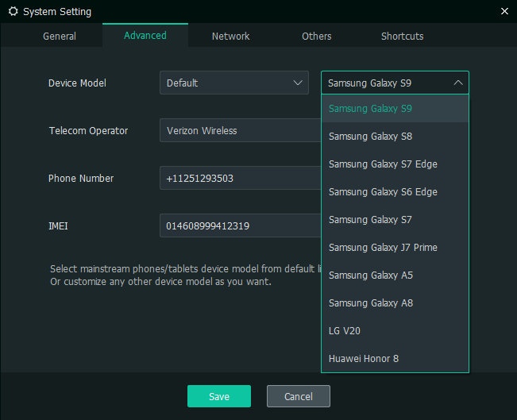Save the system settings

[x=218, y=396]
